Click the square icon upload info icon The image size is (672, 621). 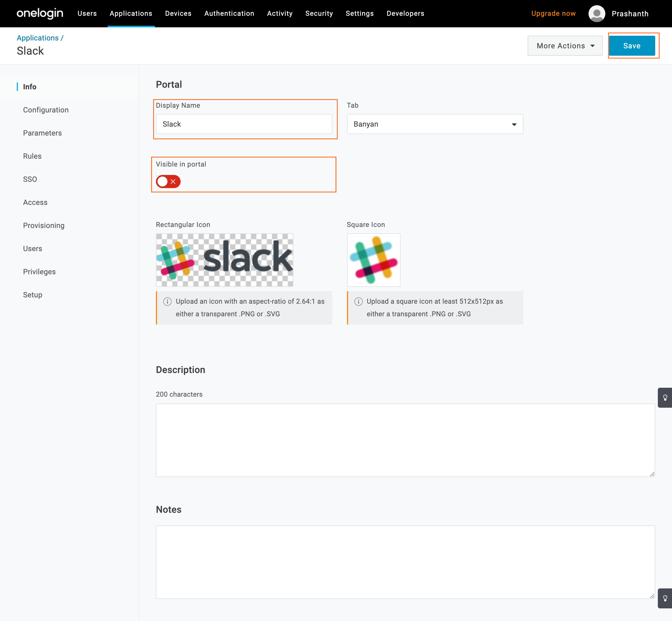[358, 301]
